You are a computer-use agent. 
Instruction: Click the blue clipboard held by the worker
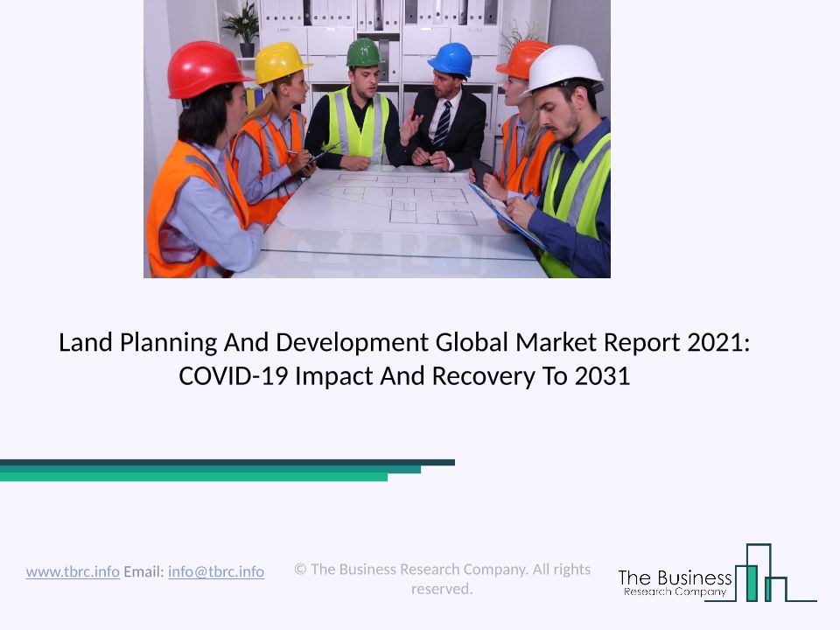click(506, 213)
